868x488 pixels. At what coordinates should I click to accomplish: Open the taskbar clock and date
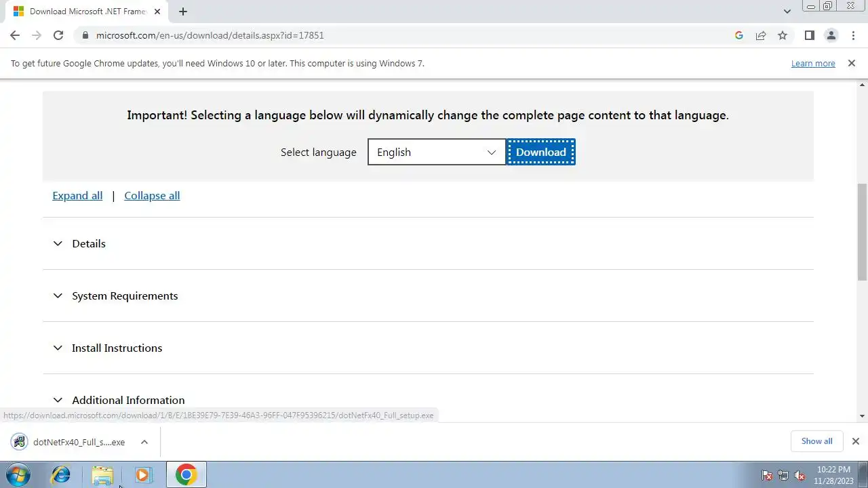[x=833, y=474]
